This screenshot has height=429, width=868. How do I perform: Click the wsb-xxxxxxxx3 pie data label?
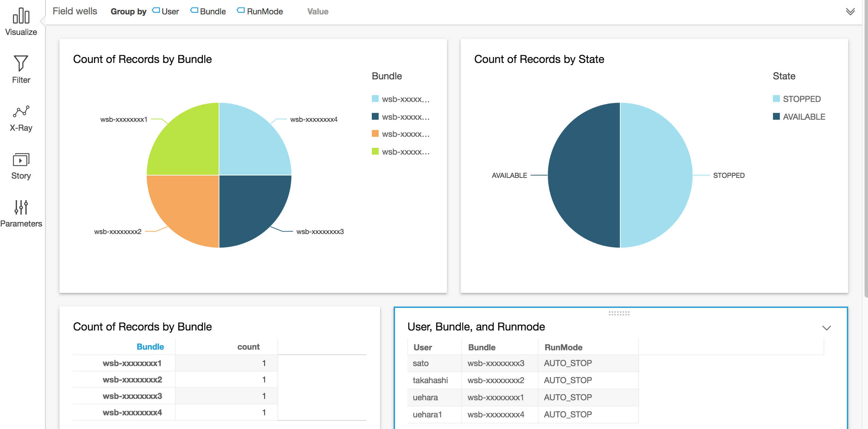[320, 232]
